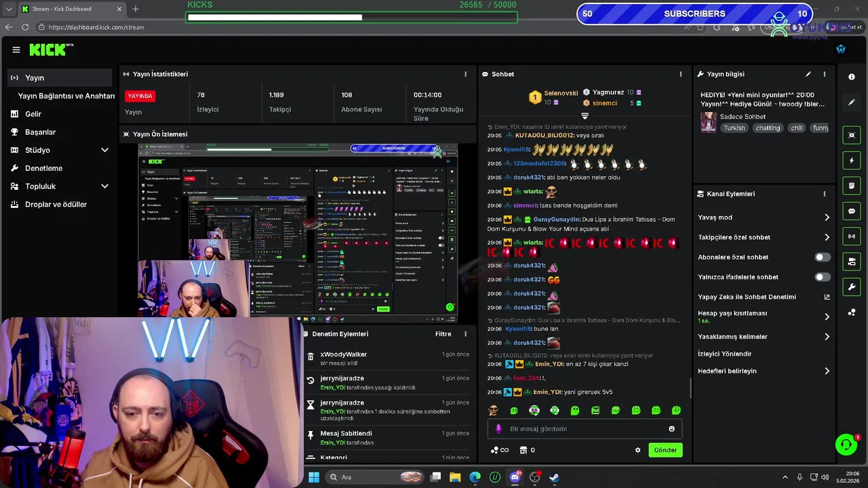Screen dimensions: 868x488
Task: Click the Stream - Kick Dashboard browser tab
Action: [x=71, y=9]
